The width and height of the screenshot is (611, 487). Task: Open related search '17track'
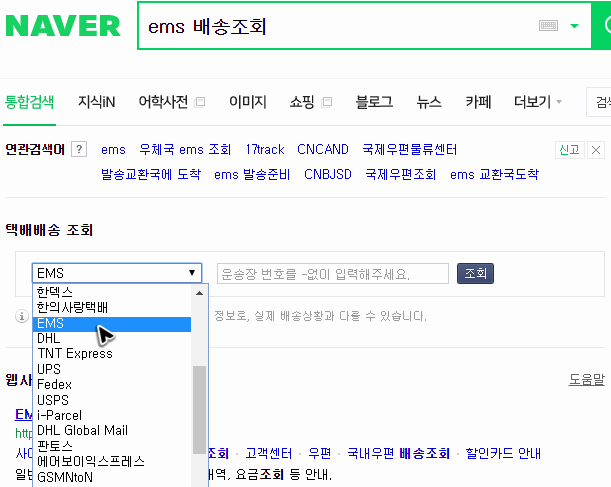265,150
